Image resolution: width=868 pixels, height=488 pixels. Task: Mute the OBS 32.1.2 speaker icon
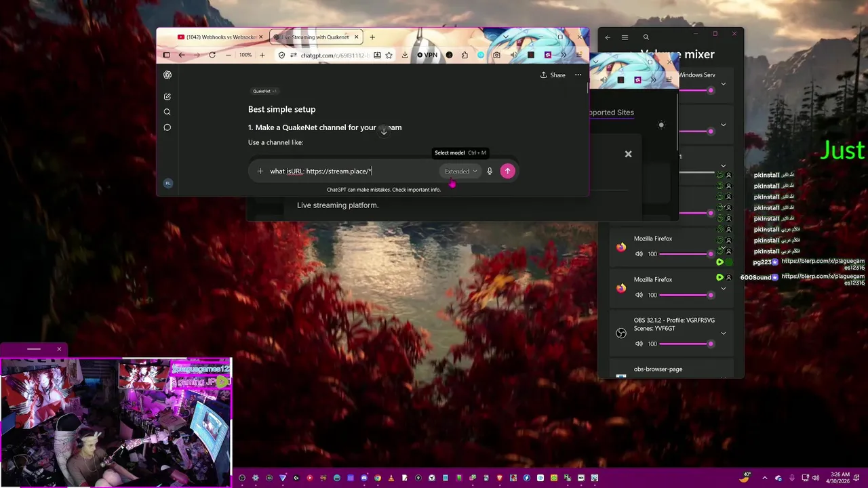pos(639,344)
